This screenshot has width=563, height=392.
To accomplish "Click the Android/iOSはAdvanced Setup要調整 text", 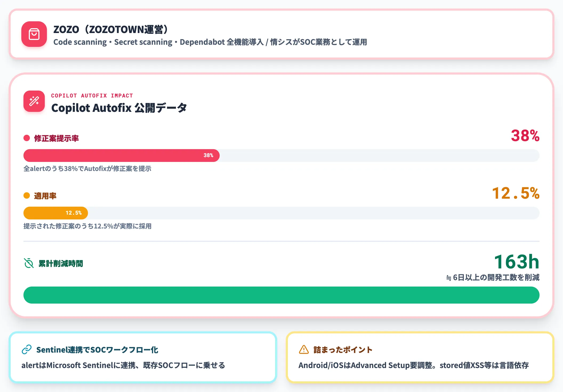I will [413, 365].
